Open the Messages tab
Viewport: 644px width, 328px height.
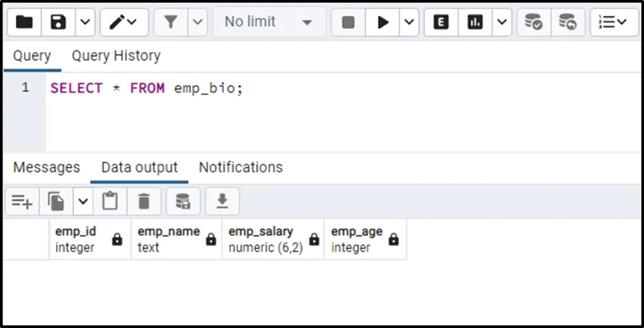[x=46, y=168]
